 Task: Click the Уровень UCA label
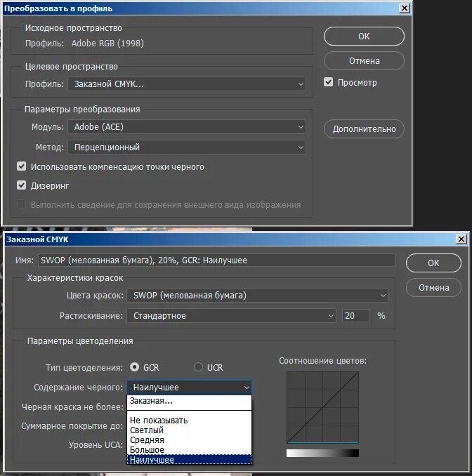tap(96, 444)
